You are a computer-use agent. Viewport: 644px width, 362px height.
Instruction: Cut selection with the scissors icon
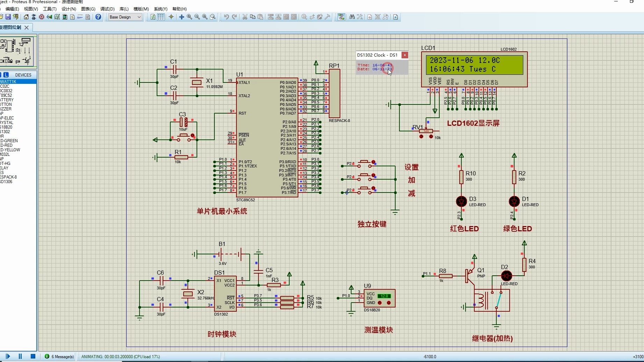click(245, 17)
